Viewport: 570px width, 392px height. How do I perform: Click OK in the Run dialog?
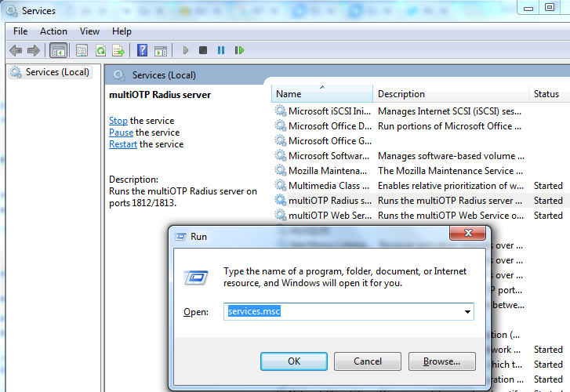(x=294, y=361)
